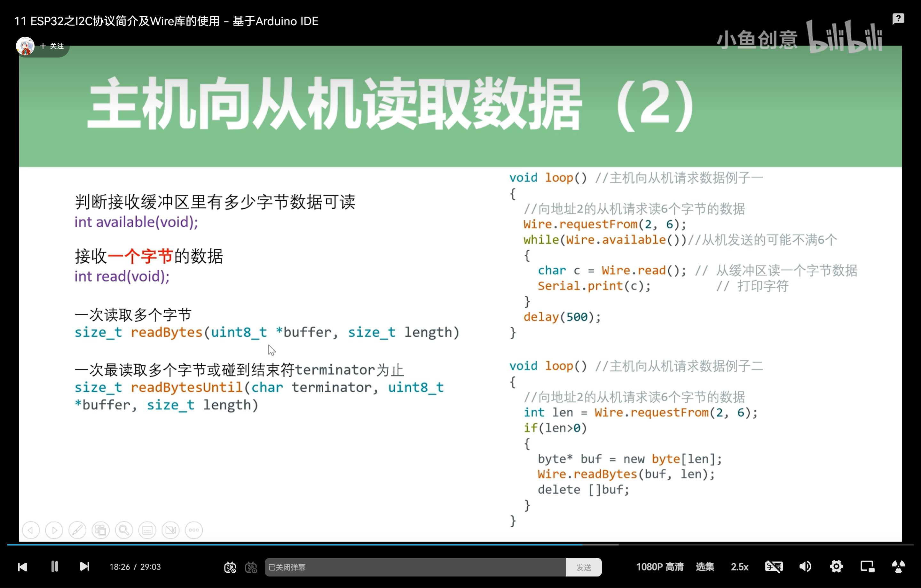Screen dimensions: 921x588
Task: Toggle the danmaku display on
Action: (230, 567)
